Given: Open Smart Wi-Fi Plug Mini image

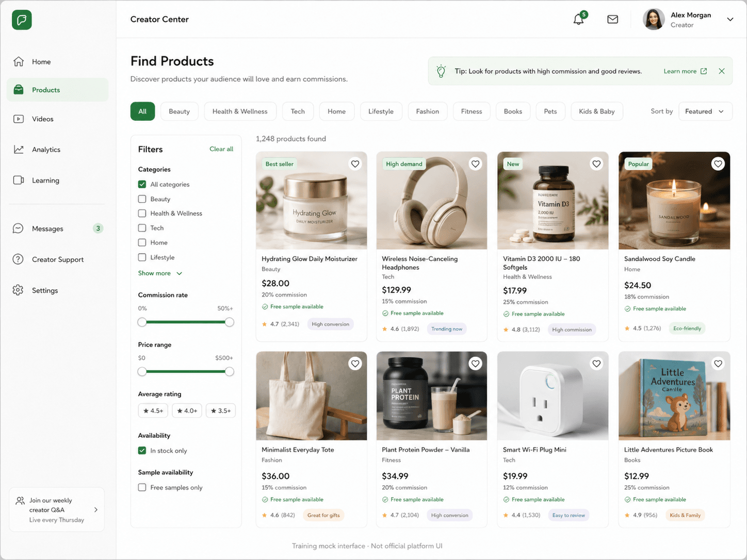Looking at the screenshot, I should click(553, 396).
